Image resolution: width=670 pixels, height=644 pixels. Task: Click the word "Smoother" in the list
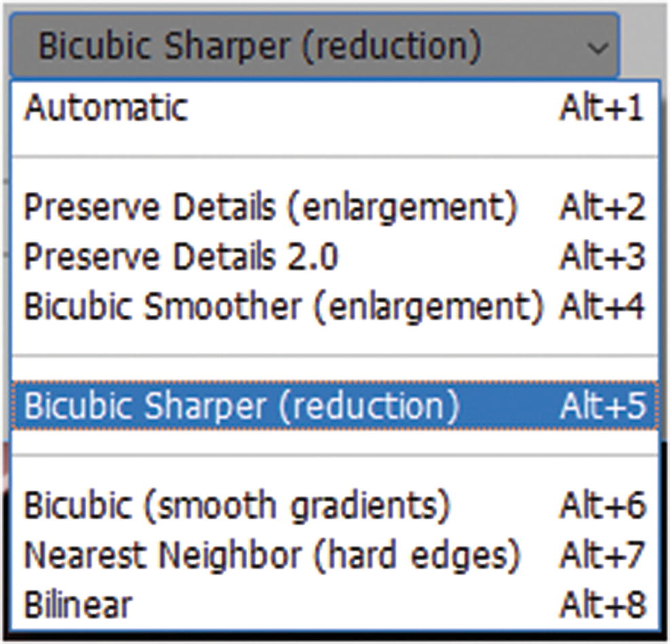(221, 307)
